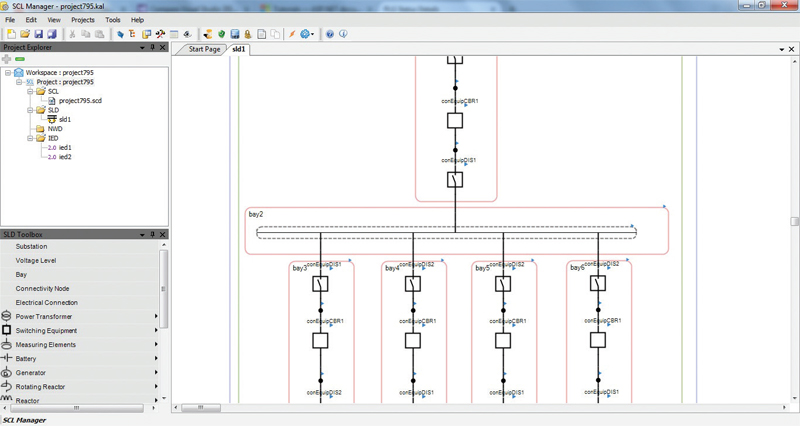Click the blue Help question-mark icon
This screenshot has width=800, height=426.
[330, 34]
